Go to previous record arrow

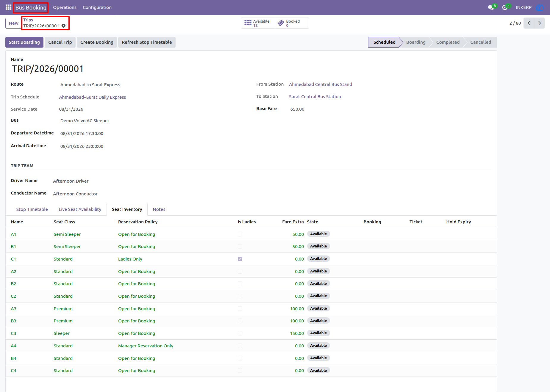529,23
